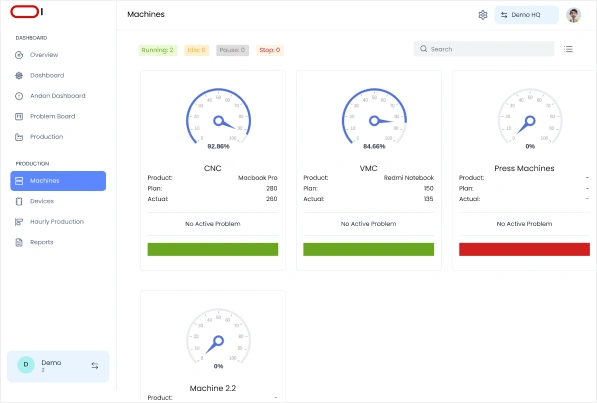Viewport: 597px width, 403px height.
Task: Open Hourly Production page
Action: pos(57,222)
